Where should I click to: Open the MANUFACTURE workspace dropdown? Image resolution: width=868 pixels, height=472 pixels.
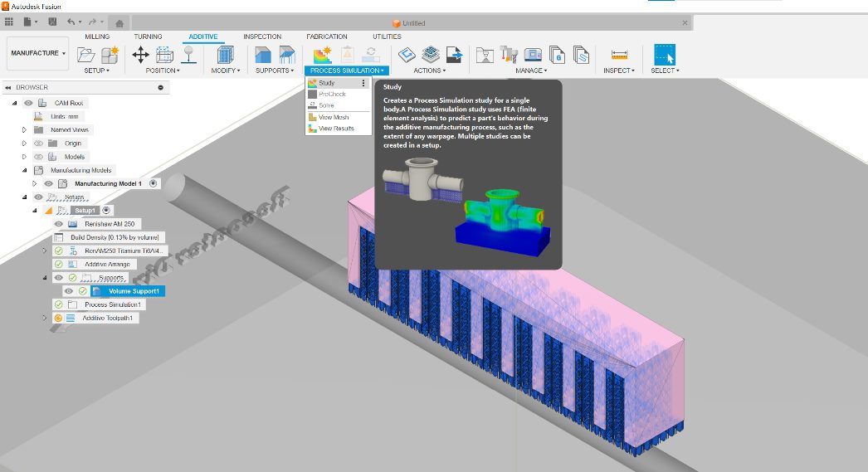click(x=37, y=53)
